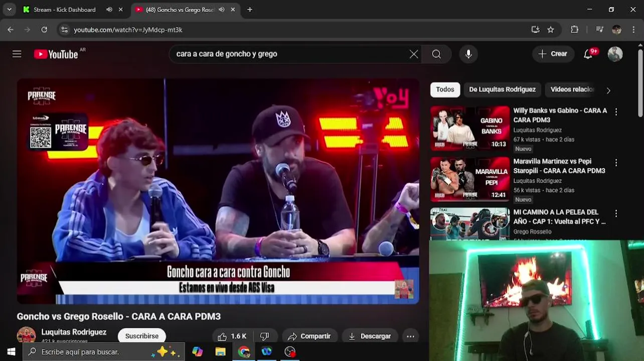Open the Crear upload menu

click(x=553, y=54)
